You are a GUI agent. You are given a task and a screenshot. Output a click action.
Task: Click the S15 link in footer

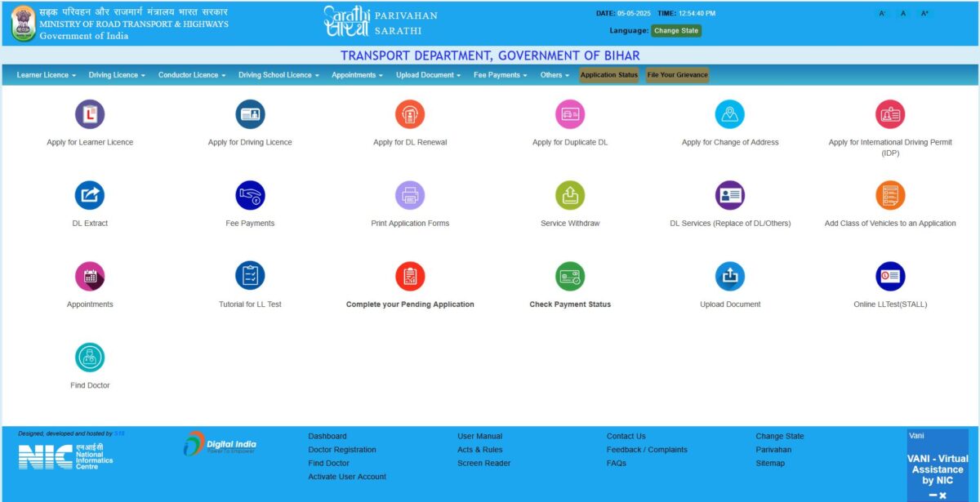[x=119, y=433]
